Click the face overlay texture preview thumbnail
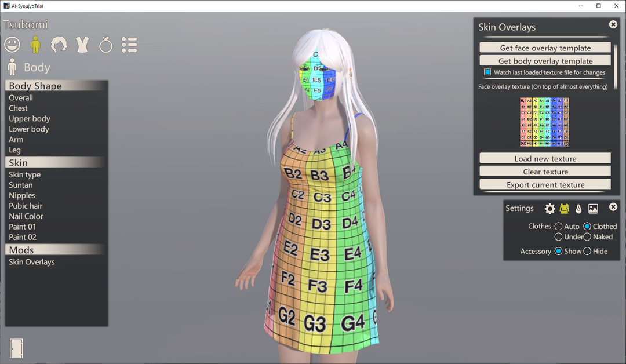Image resolution: width=626 pixels, height=364 pixels. [x=544, y=122]
